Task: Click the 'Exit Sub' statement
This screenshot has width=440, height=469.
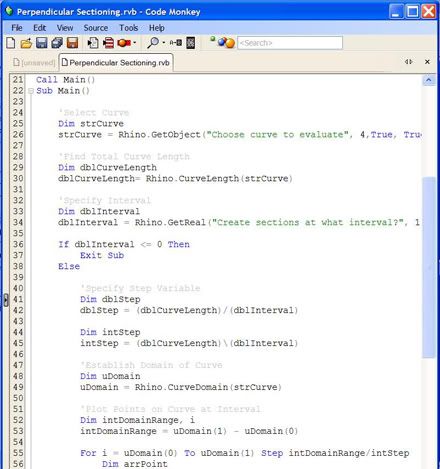Action: tap(102, 255)
